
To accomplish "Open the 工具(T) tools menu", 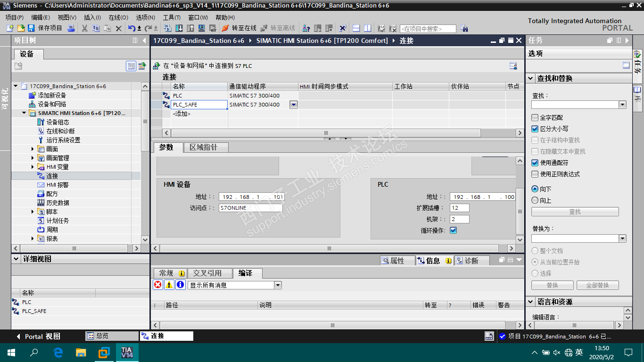I will coord(172,17).
